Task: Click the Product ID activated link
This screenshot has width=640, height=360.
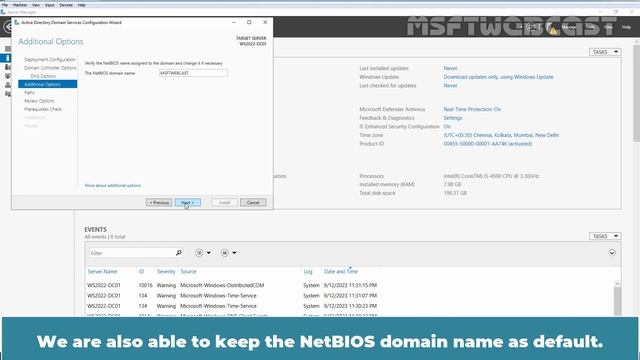Action: point(488,144)
